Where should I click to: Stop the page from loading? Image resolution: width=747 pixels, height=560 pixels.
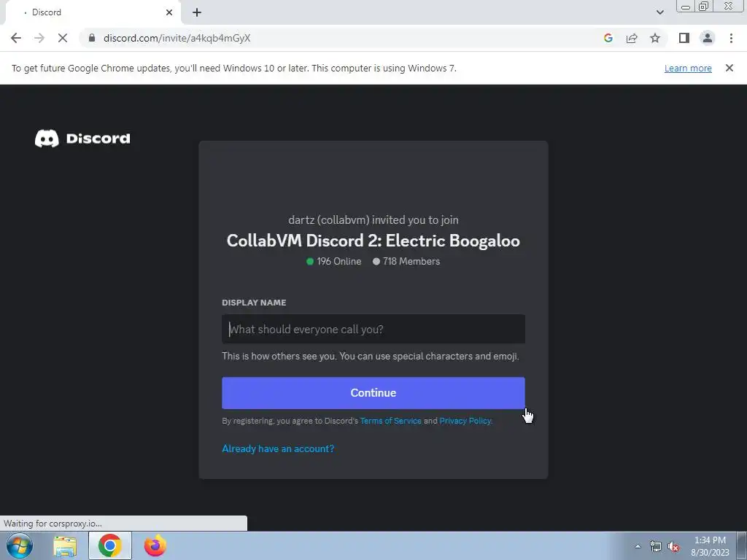coord(63,38)
